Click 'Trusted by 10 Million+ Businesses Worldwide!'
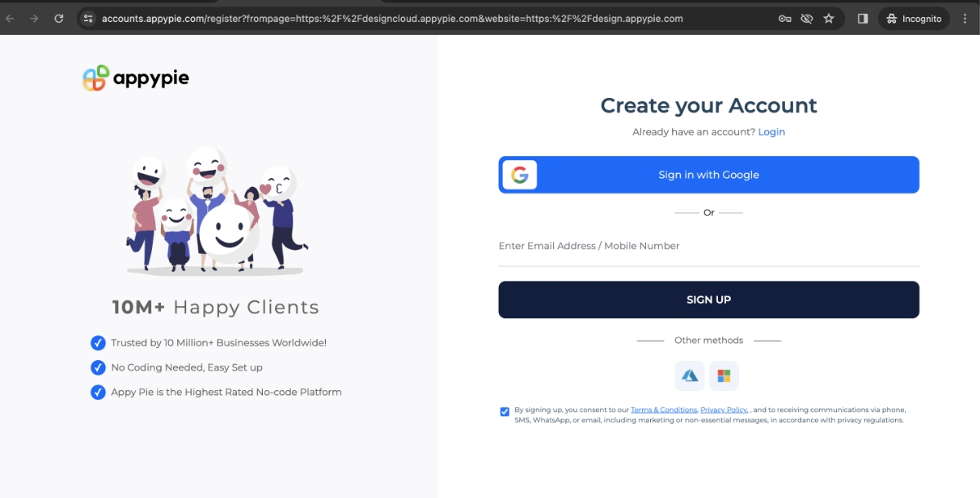 (219, 343)
